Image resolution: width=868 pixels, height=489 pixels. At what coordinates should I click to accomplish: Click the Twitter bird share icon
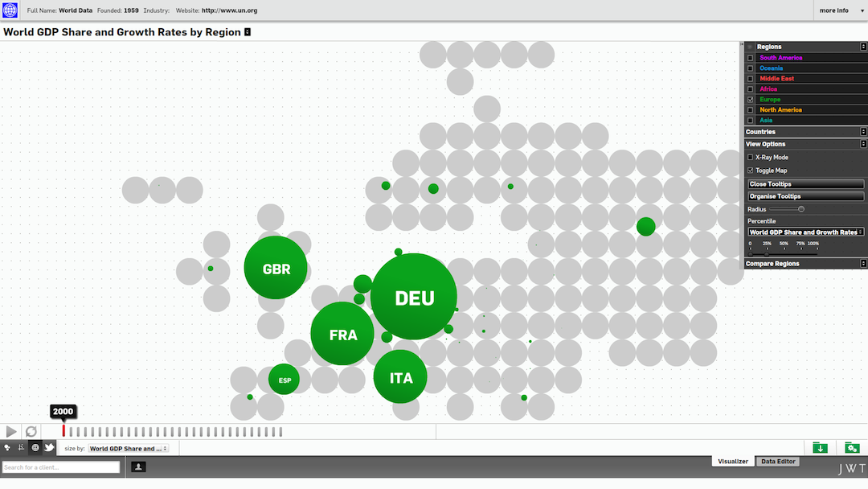click(x=49, y=447)
